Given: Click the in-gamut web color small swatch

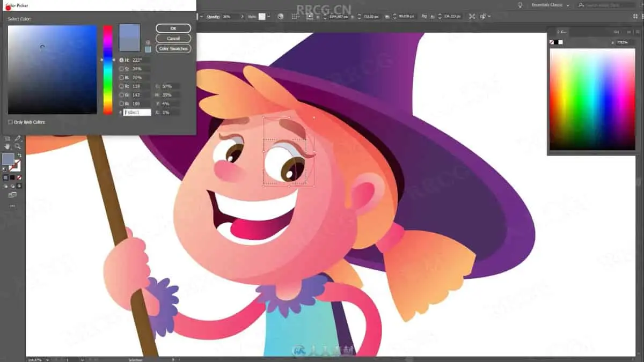Looking at the screenshot, I should coord(148,50).
